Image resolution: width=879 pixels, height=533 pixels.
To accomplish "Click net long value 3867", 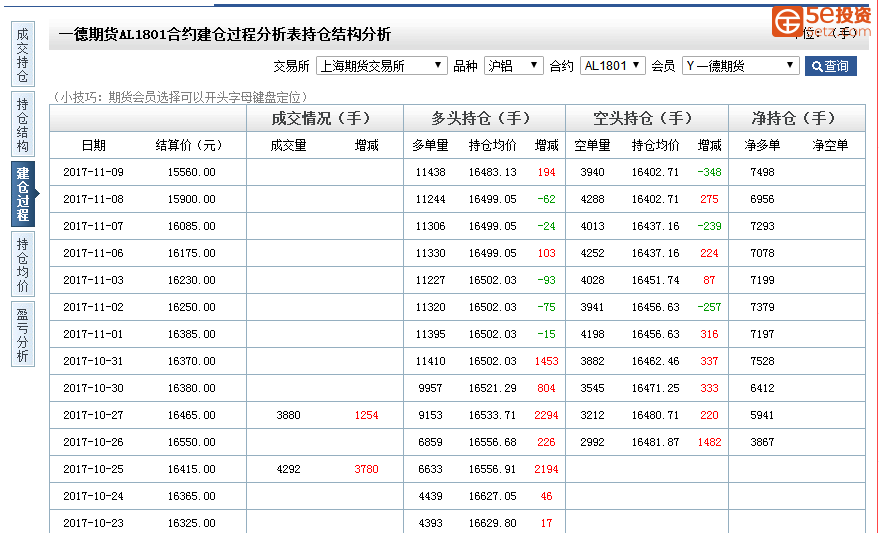I will (x=762, y=442).
